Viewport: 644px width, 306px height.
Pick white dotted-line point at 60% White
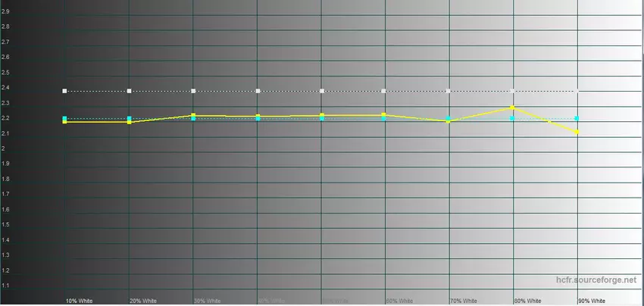[384, 91]
